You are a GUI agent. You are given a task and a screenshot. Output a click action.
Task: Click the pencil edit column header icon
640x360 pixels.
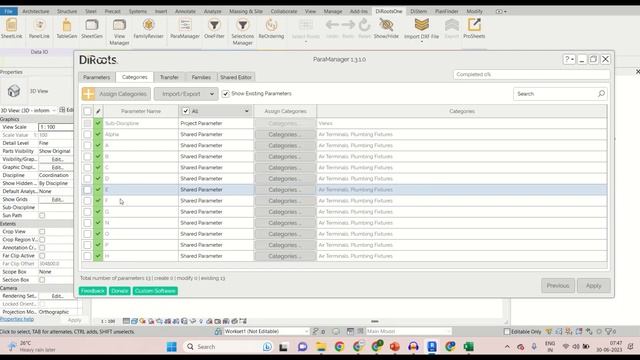point(98,111)
